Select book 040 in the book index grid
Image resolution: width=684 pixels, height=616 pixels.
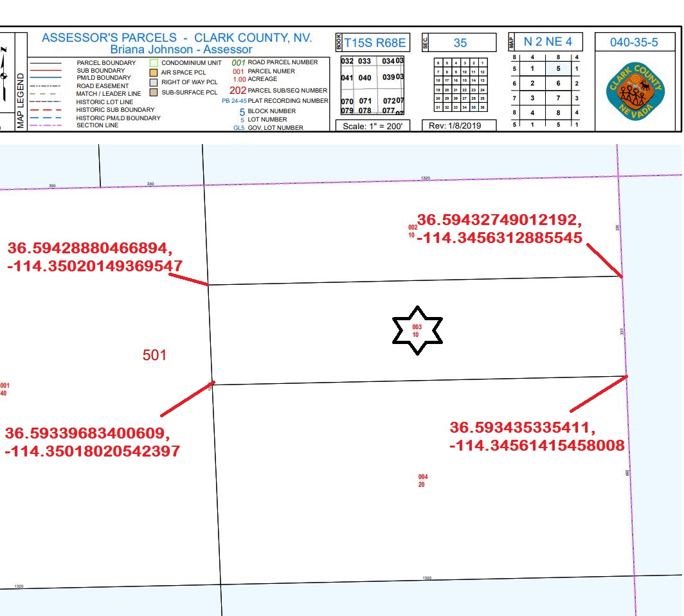pos(364,78)
